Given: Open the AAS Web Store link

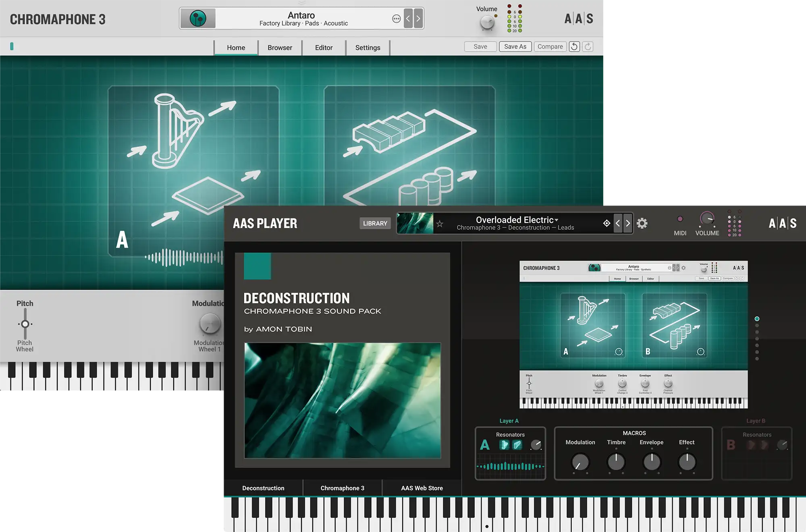Looking at the screenshot, I should click(x=422, y=488).
